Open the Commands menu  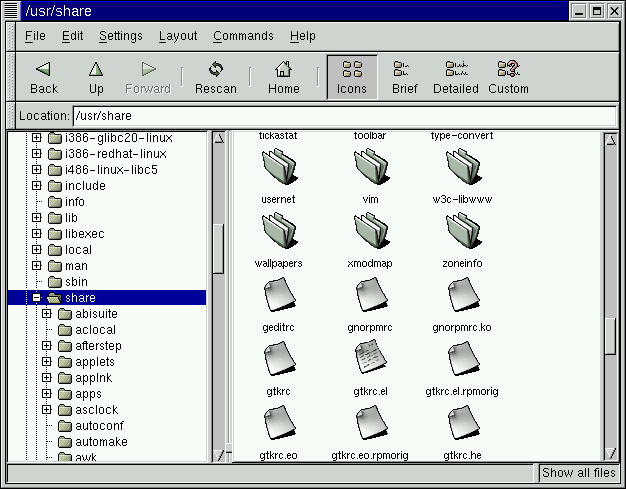(243, 36)
